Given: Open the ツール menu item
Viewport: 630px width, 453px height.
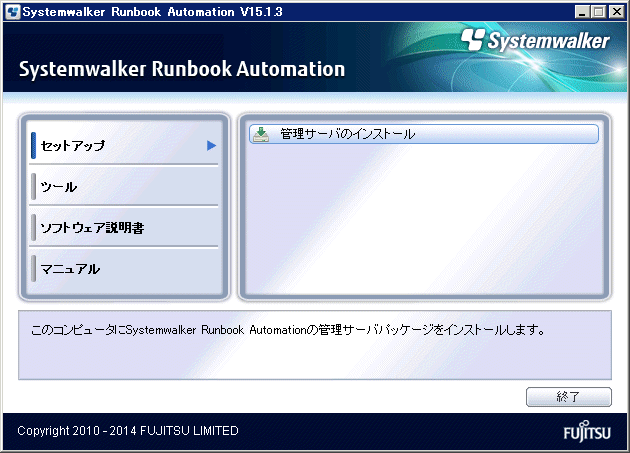Looking at the screenshot, I should [x=124, y=187].
